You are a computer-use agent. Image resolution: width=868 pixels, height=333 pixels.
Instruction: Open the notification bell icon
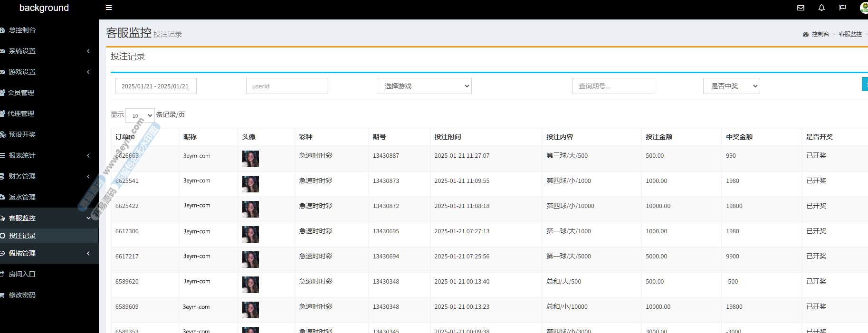point(821,8)
